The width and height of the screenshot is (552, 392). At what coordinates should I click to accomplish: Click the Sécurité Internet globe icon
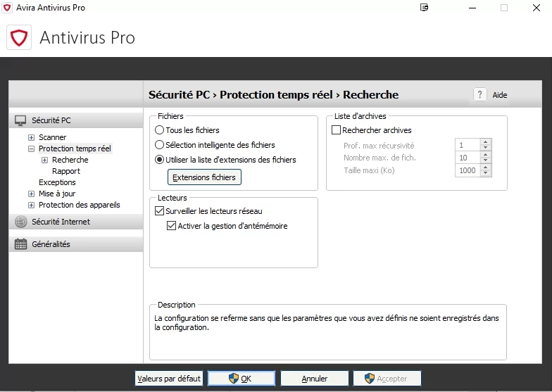pyautogui.click(x=21, y=222)
